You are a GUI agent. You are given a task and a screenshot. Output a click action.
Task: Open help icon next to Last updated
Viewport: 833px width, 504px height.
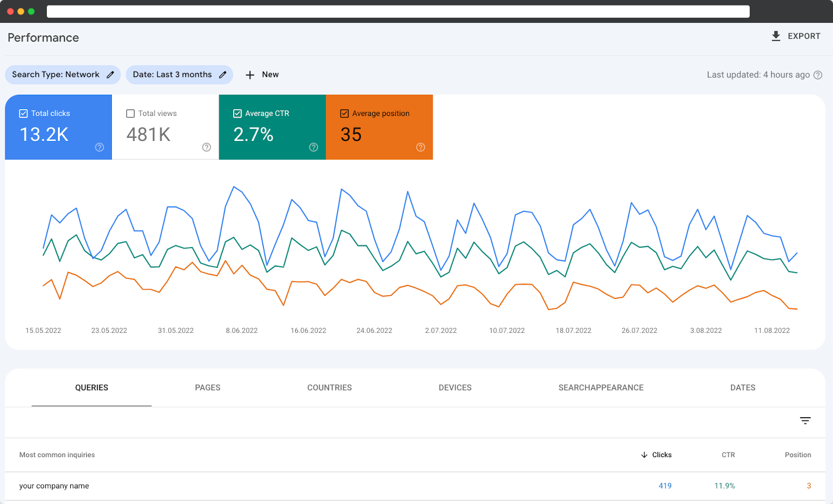point(818,75)
